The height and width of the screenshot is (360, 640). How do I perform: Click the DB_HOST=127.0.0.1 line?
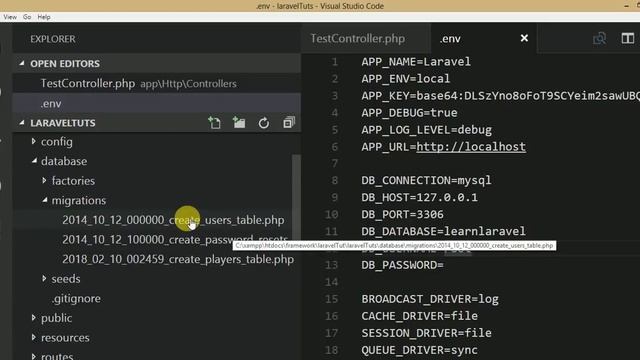pos(419,198)
